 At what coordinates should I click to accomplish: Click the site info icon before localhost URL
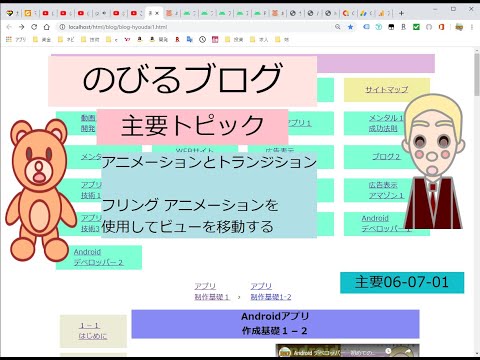(62, 27)
